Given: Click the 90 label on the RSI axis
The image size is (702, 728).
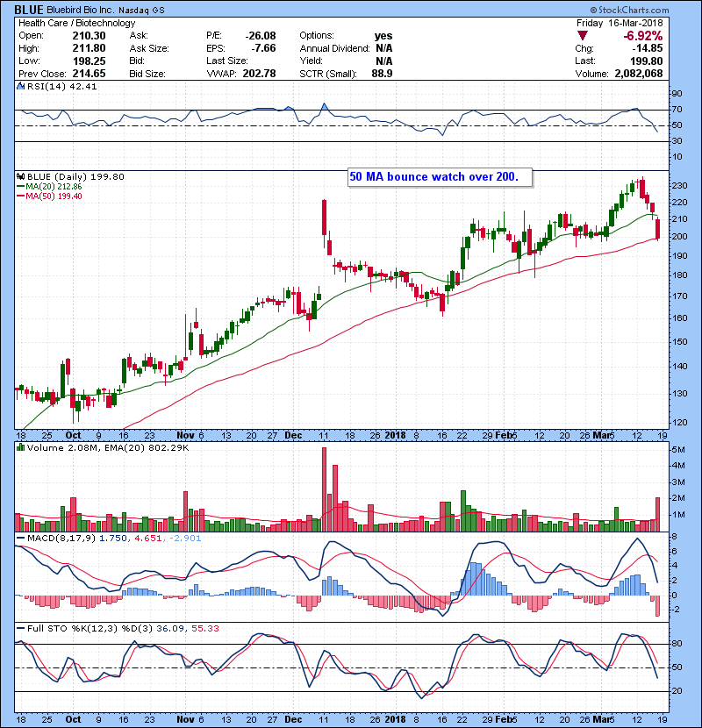Looking at the screenshot, I should (x=677, y=94).
